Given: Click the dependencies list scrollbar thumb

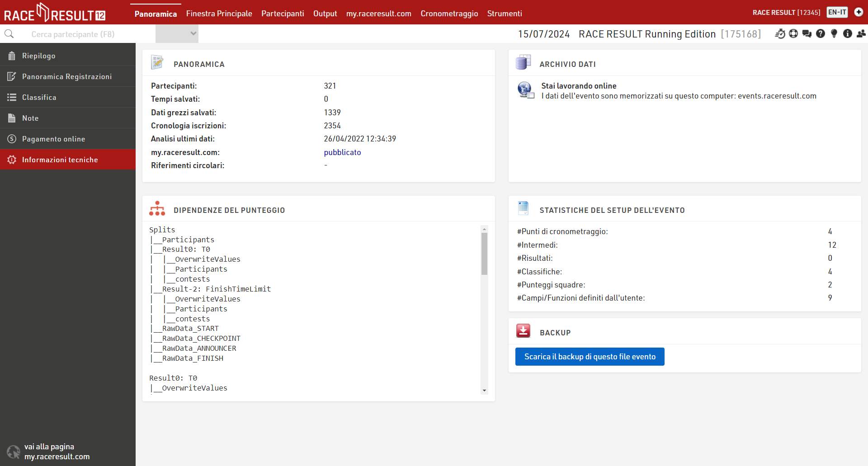Looking at the screenshot, I should (484, 254).
